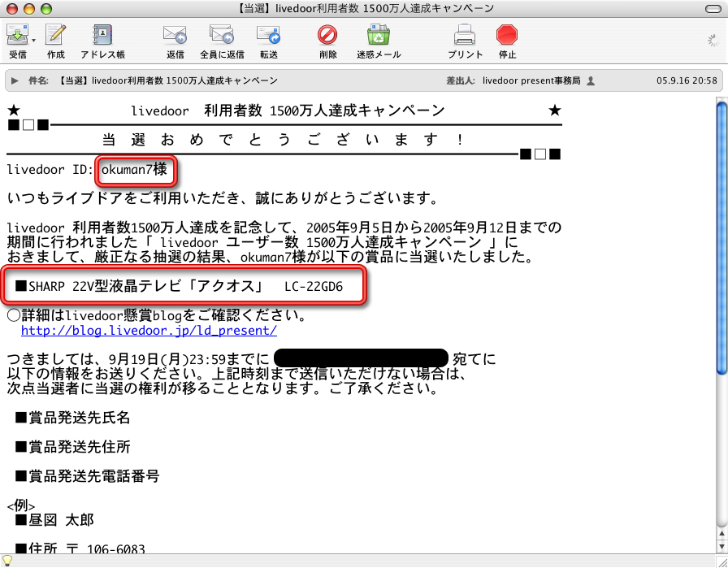Click the scrollbar down arrow

(721, 547)
